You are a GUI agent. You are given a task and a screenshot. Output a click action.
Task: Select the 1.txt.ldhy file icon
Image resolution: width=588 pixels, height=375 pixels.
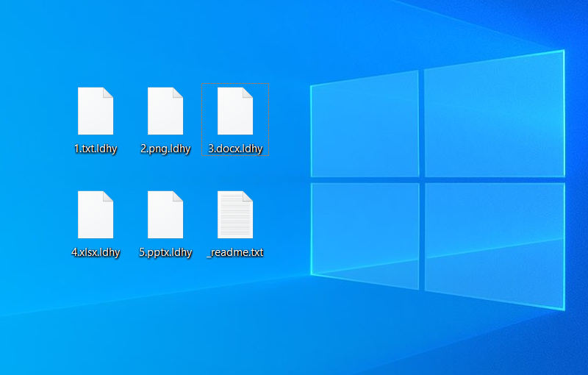coord(96,111)
